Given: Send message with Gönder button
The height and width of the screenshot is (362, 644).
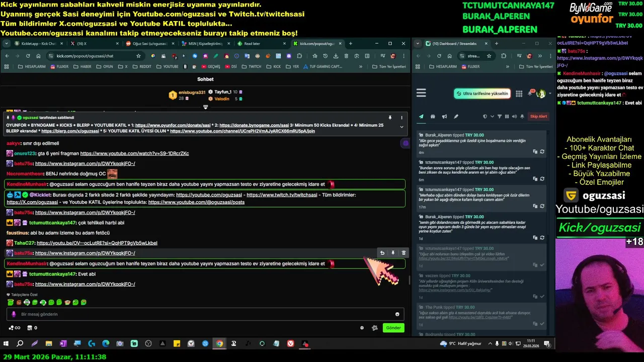Looking at the screenshot, I should pos(393,328).
